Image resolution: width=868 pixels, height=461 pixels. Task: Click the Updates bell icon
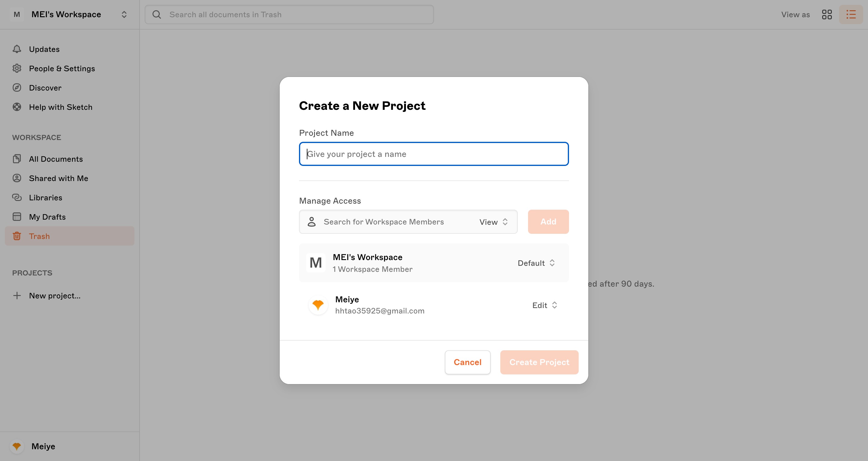[x=17, y=49]
